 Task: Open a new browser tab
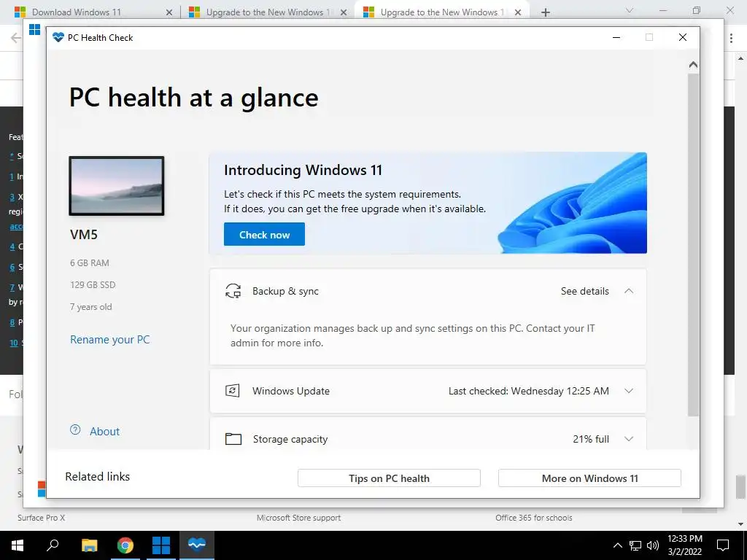546,12
